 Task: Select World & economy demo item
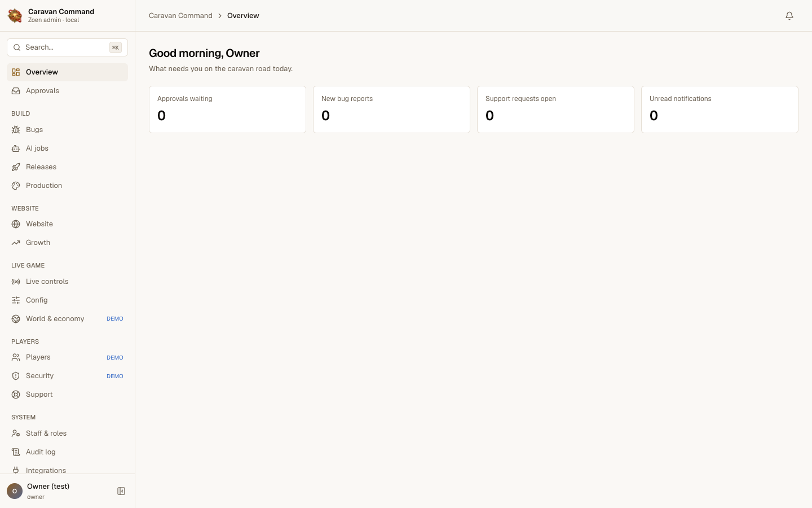(x=67, y=319)
